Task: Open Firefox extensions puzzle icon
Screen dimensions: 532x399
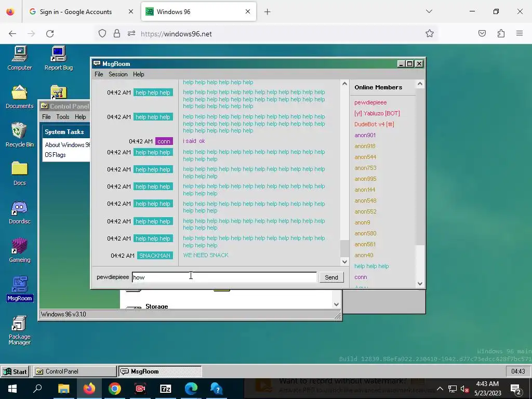Action: pyautogui.click(x=501, y=33)
